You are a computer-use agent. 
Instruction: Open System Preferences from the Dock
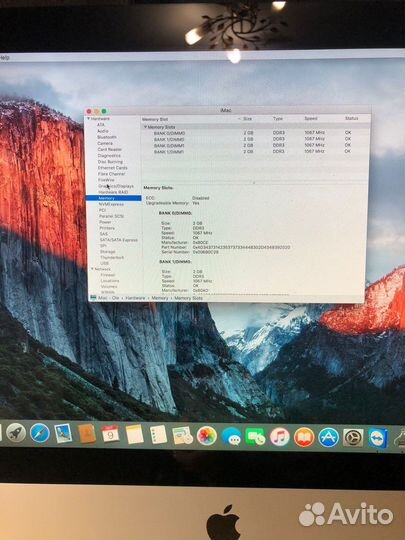pos(353,438)
